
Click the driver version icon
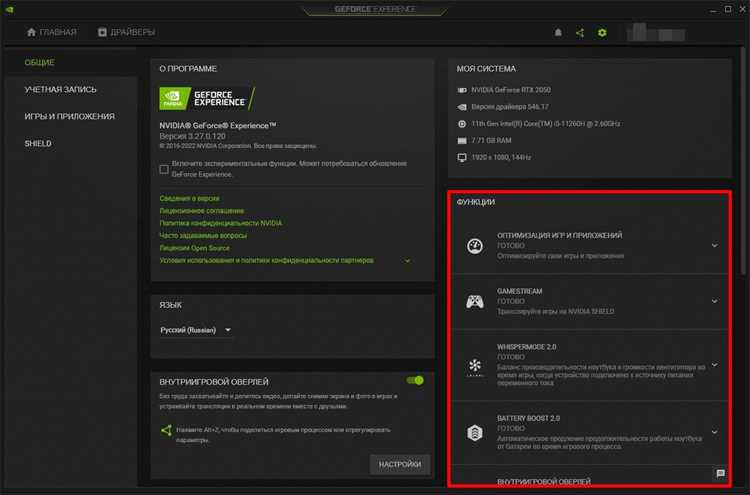pyautogui.click(x=462, y=107)
